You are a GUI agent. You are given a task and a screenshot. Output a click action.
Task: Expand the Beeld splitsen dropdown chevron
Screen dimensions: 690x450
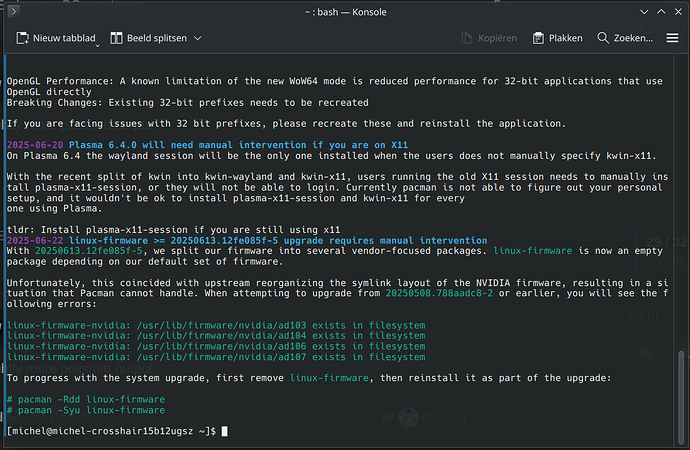point(198,38)
